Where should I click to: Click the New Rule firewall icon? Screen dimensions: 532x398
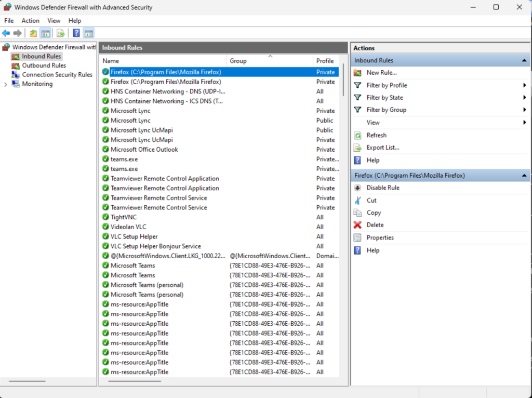click(x=357, y=73)
